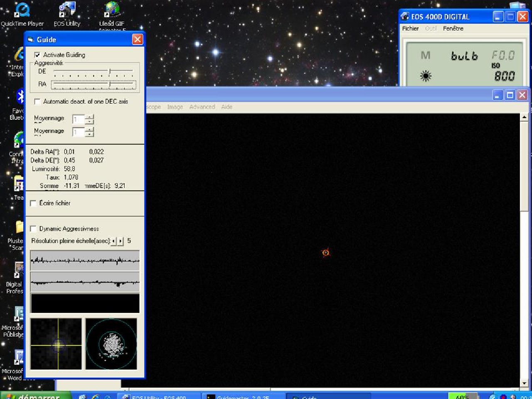
Task: Click the Delta DE value 0,45
Action: [69, 160]
